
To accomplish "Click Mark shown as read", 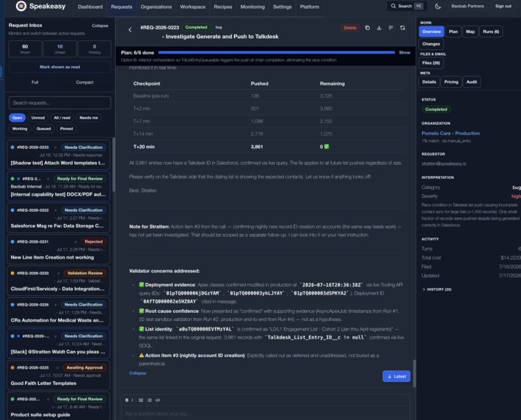I will (x=60, y=67).
